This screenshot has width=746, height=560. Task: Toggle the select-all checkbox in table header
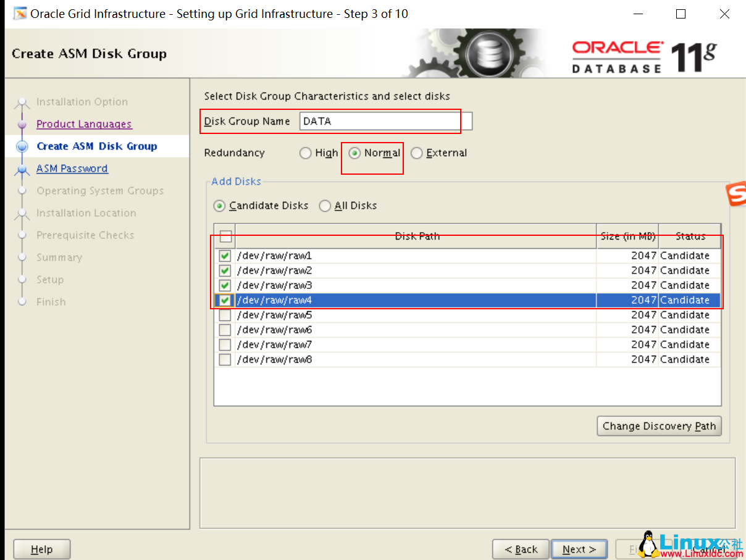click(225, 236)
